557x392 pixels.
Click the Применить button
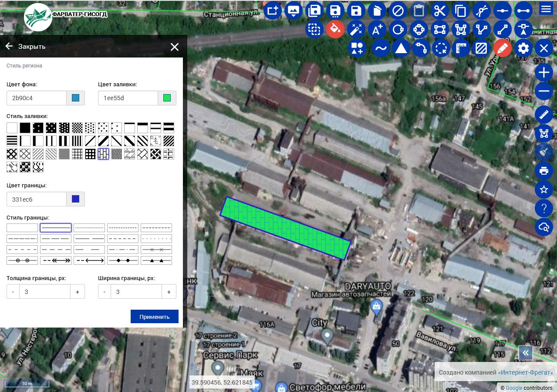click(155, 317)
